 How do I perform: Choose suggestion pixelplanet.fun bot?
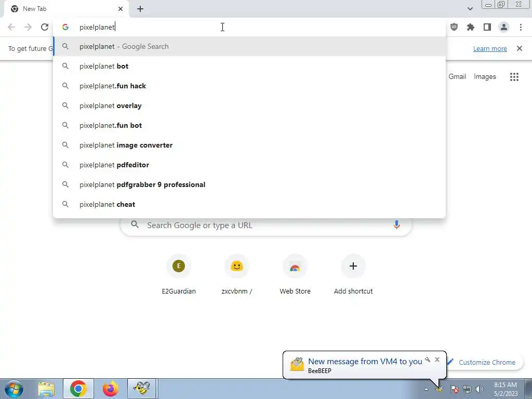point(249,125)
